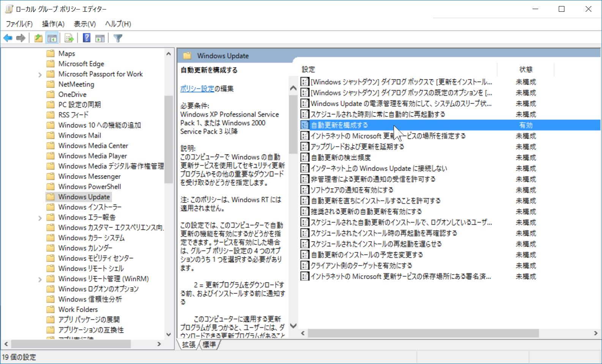Click the Export list toolbar icon

[69, 38]
